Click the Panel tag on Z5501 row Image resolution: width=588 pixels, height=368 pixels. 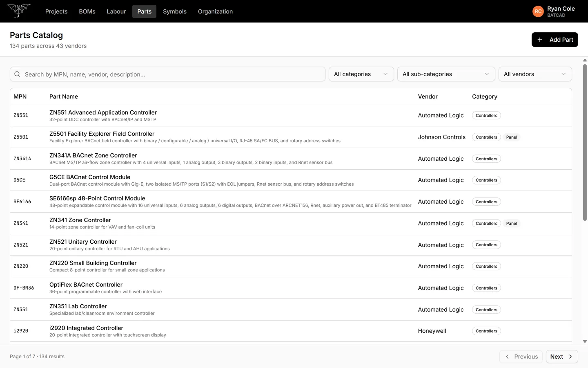pyautogui.click(x=512, y=137)
